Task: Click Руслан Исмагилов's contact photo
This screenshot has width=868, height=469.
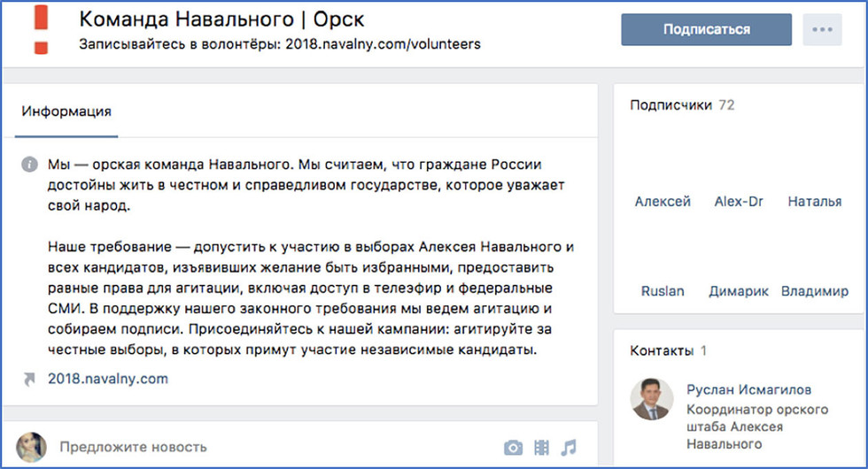Action: coord(652,399)
